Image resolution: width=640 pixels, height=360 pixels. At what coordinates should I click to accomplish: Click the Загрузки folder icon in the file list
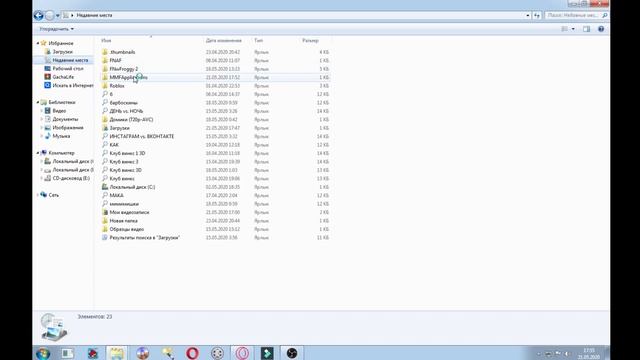point(105,128)
